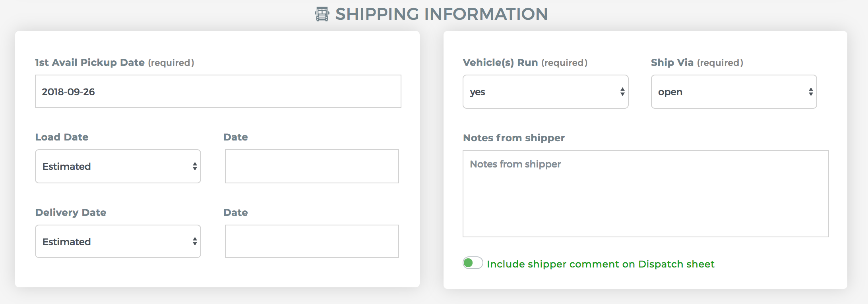
Task: Click the Load Date dropdown stepper arrows
Action: [195, 166]
